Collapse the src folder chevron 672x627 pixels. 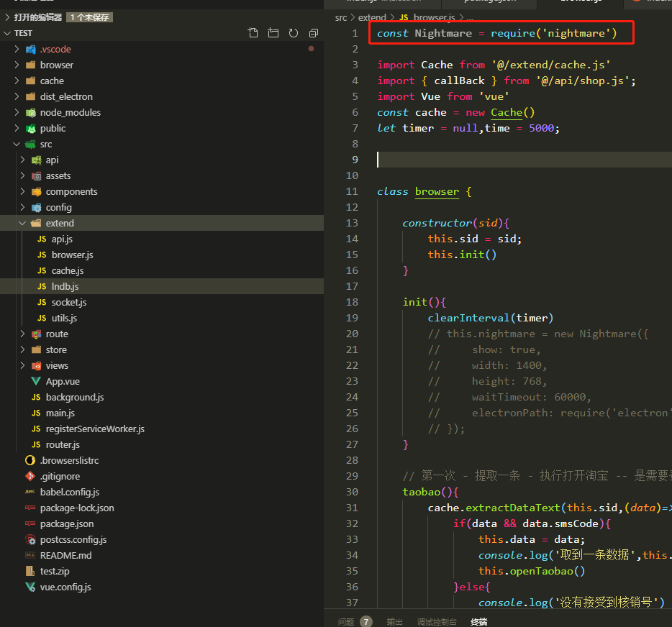[17, 145]
